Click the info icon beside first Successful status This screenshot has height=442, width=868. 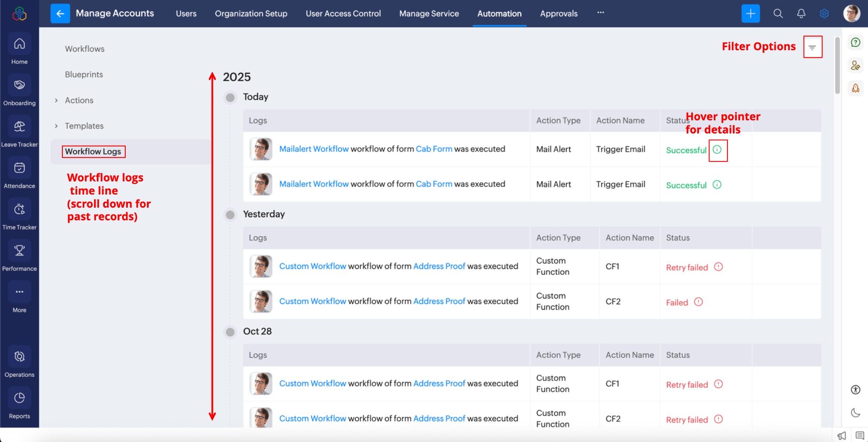pos(717,150)
